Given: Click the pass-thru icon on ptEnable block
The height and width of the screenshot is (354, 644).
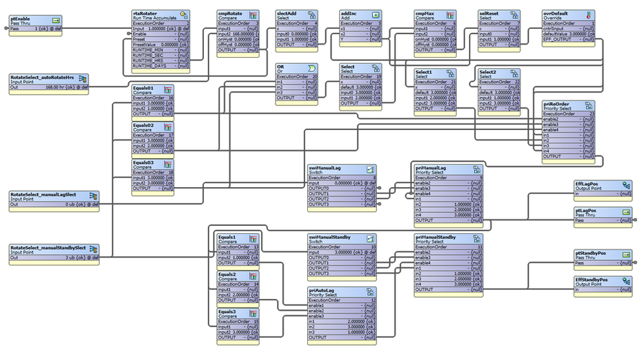Looking at the screenshot, I should tap(56, 21).
